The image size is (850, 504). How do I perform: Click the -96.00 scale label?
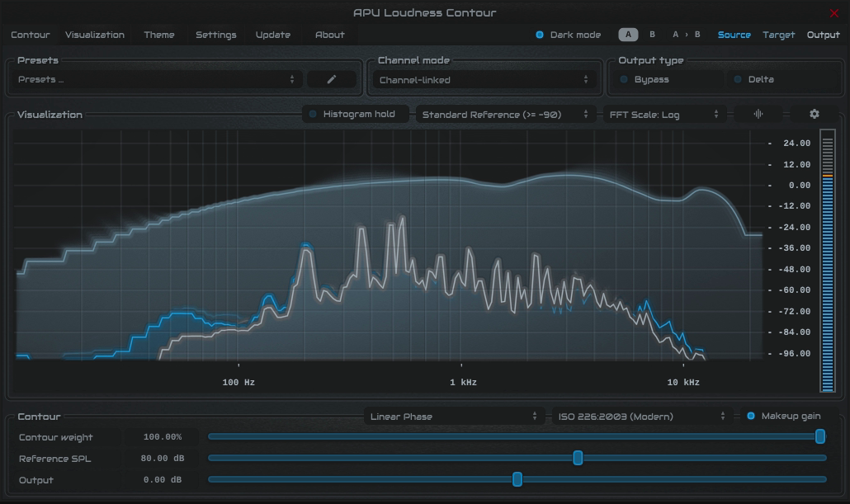(794, 353)
